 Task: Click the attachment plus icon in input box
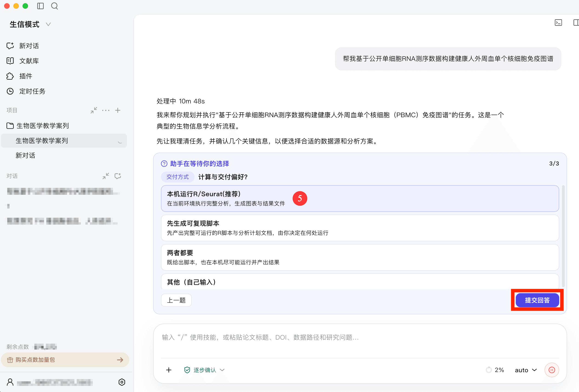pyautogui.click(x=169, y=370)
